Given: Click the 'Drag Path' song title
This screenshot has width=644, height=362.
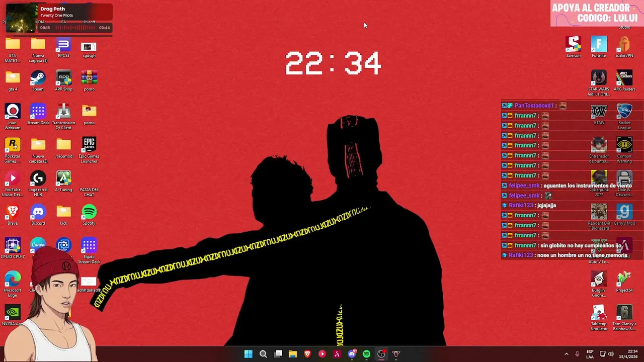Looking at the screenshot, I should pos(53,9).
